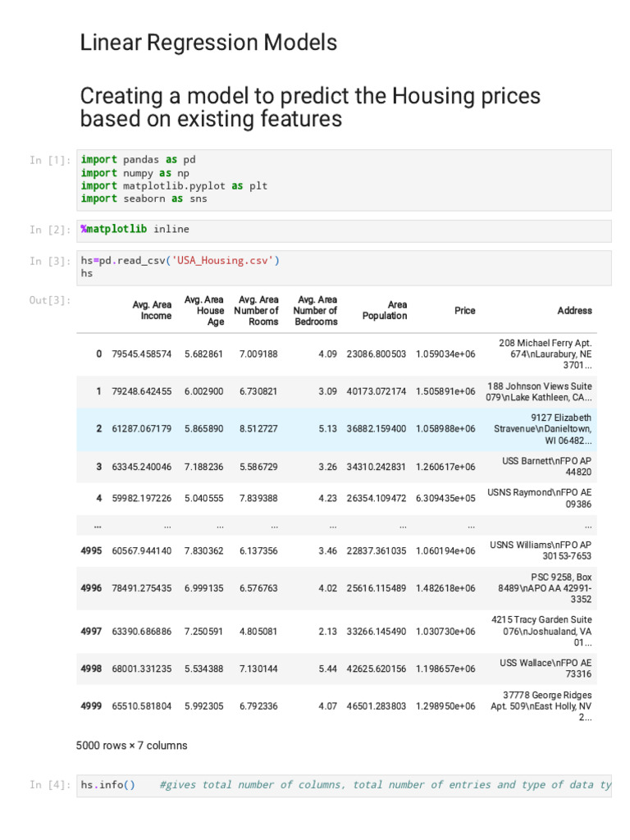
Task: Click row index 4995
Action: (x=91, y=550)
